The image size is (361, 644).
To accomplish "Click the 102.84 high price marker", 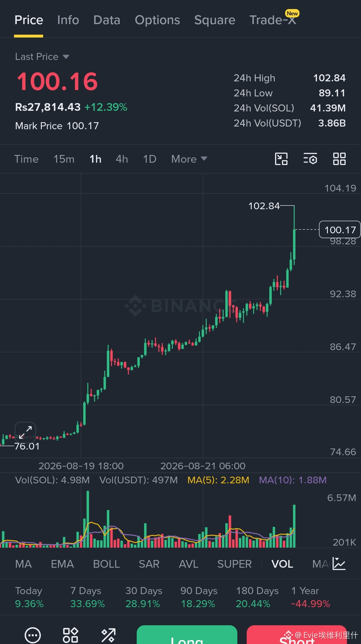I will point(264,206).
